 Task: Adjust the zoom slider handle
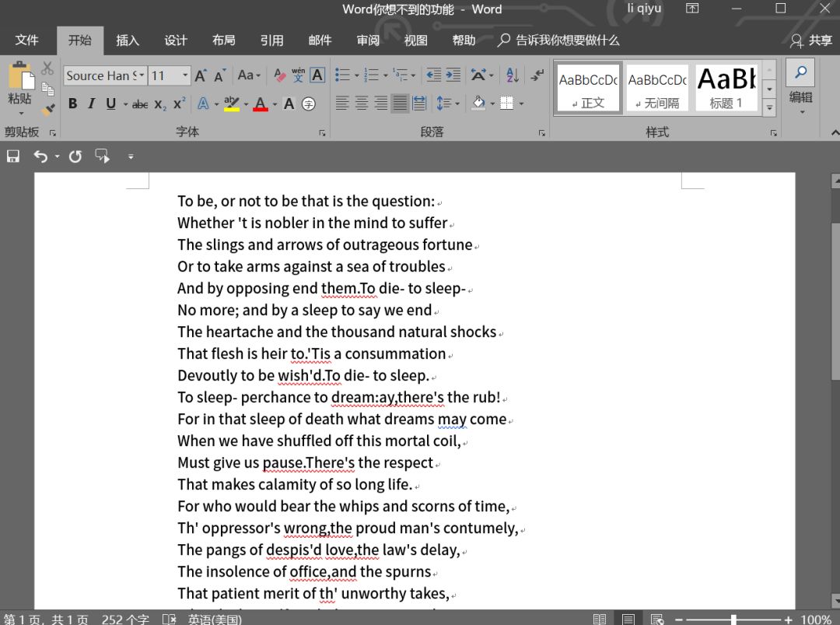733,619
